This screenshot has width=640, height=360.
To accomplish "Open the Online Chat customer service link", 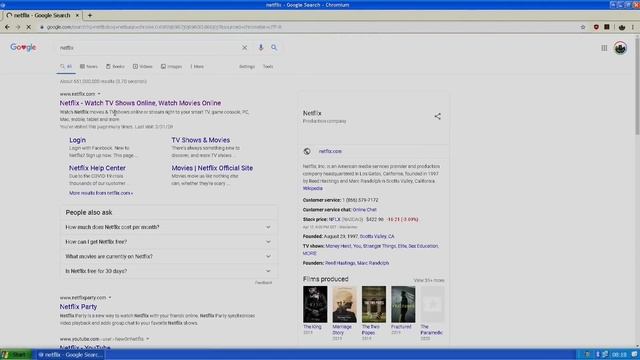I will pyautogui.click(x=364, y=210).
